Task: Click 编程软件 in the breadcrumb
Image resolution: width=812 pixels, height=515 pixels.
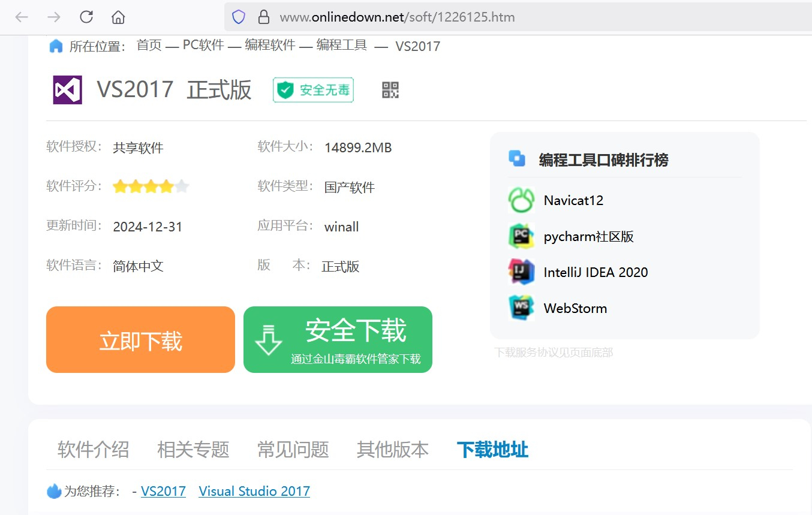Action: [270, 46]
